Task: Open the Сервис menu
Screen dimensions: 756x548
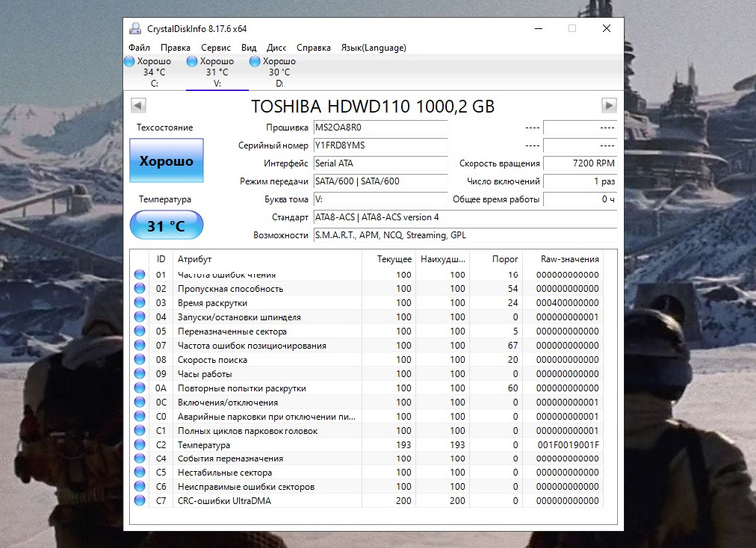Action: 216,47
